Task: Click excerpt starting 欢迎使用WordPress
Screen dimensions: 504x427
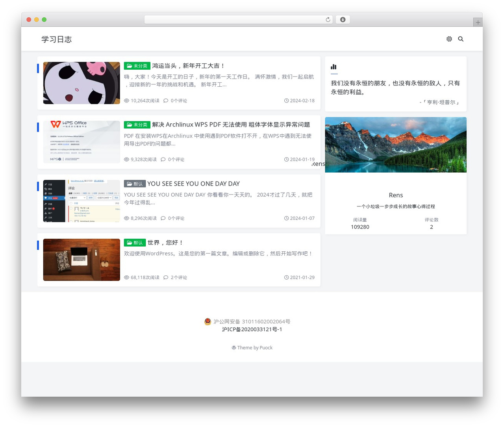Action: pyautogui.click(x=219, y=254)
